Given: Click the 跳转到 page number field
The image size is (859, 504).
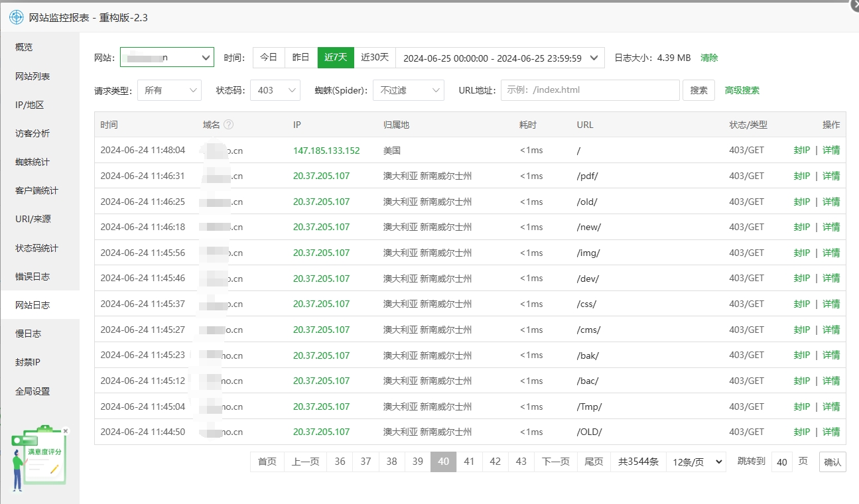Looking at the screenshot, I should click(782, 462).
